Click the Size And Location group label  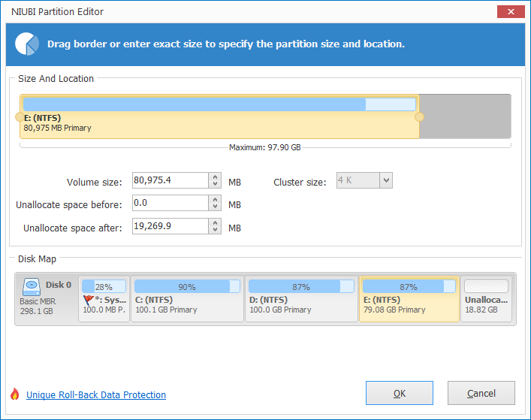pos(56,79)
